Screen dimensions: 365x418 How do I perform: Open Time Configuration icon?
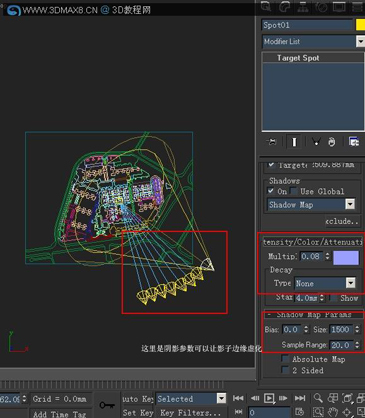point(300,412)
